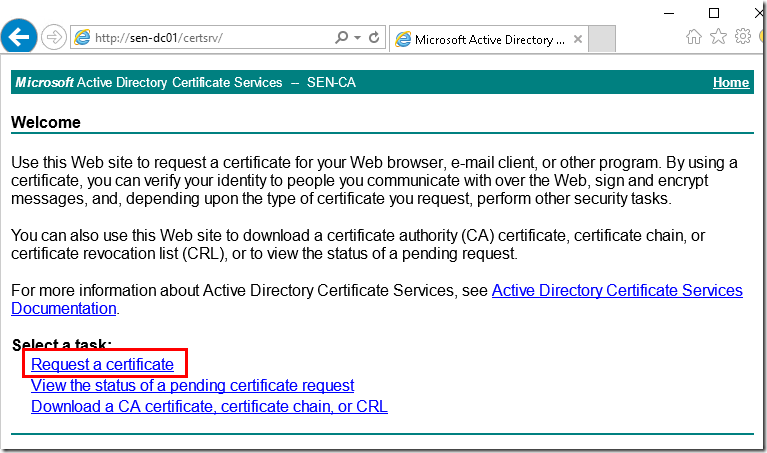Close the Microsoft Active Directory tab
This screenshot has height=453, width=767.
pos(578,39)
